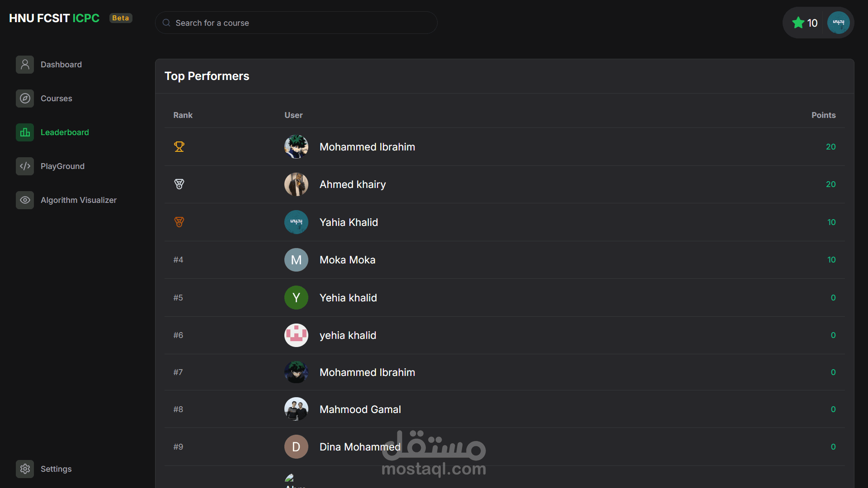Viewport: 868px width, 488px height.
Task: Click Moka Moka's M avatar
Action: point(296,260)
